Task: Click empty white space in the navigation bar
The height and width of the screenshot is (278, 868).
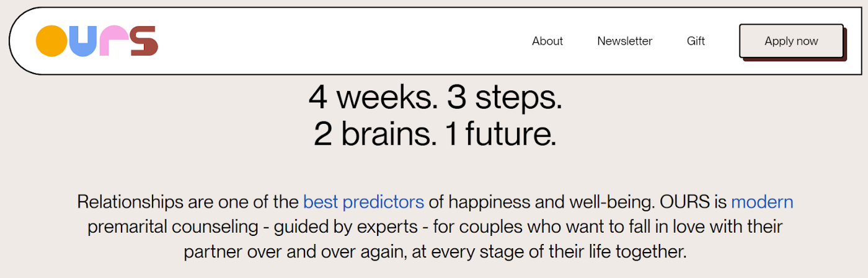Action: 341,41
